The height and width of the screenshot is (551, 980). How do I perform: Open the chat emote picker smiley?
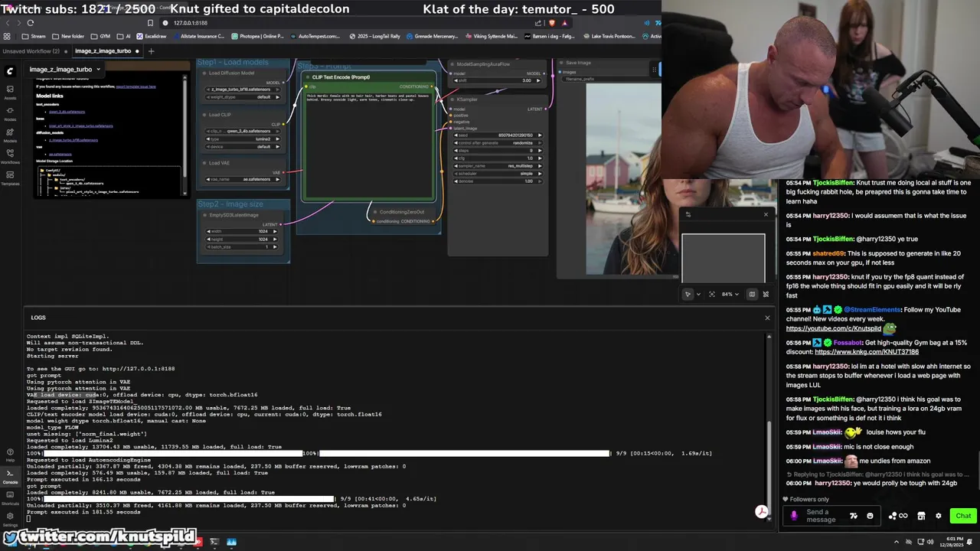(870, 516)
